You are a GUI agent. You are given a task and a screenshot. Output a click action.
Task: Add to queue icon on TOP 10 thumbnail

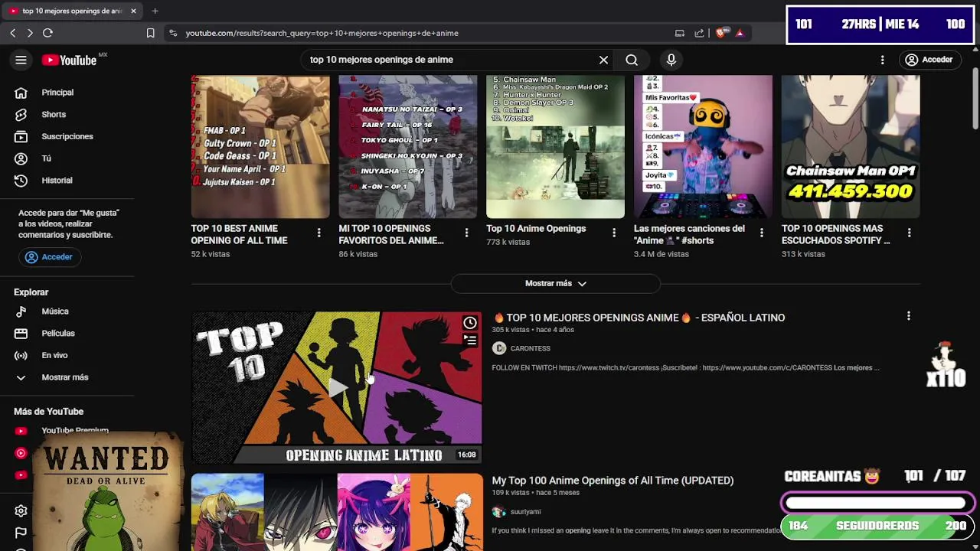click(x=470, y=341)
